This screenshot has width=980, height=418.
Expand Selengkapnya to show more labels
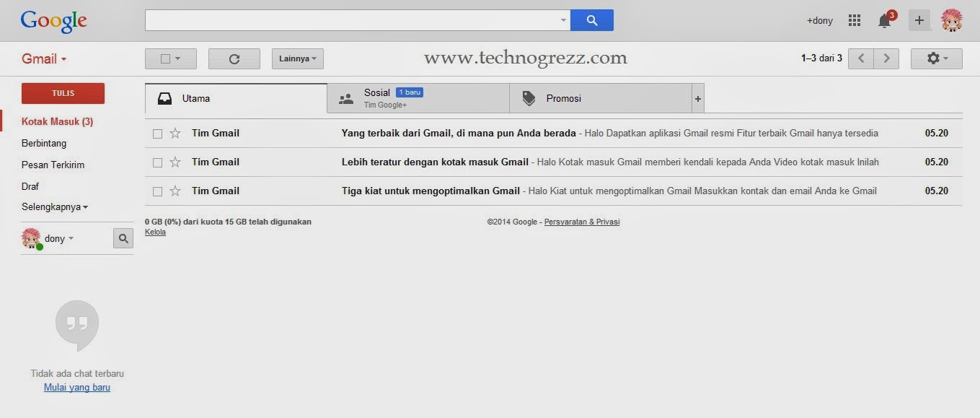(55, 207)
